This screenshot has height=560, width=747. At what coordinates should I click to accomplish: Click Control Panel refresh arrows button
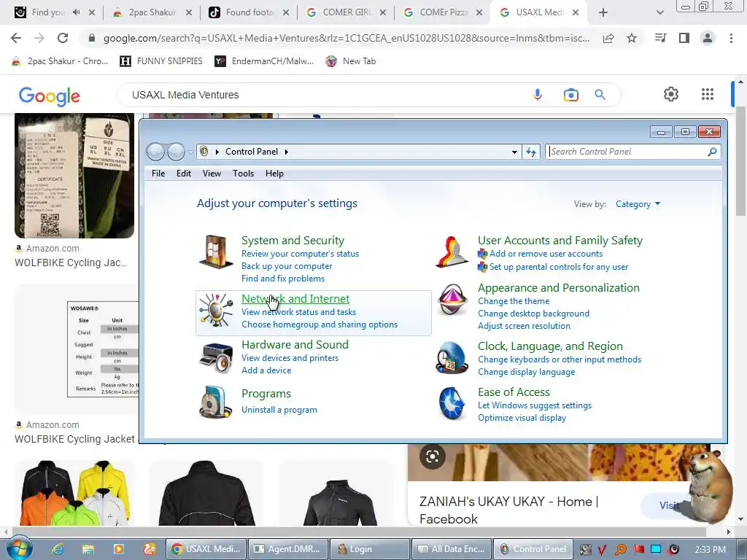click(x=531, y=152)
